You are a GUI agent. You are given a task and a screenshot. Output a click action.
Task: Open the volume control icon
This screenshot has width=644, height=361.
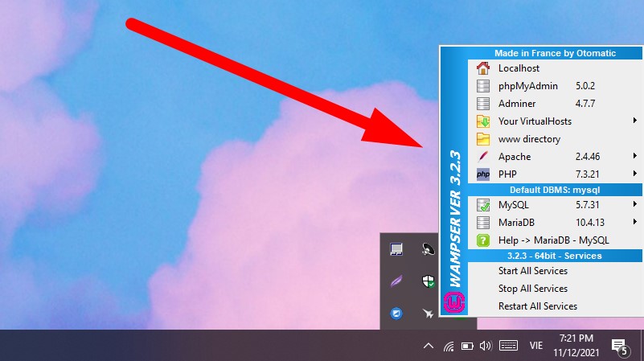(486, 346)
